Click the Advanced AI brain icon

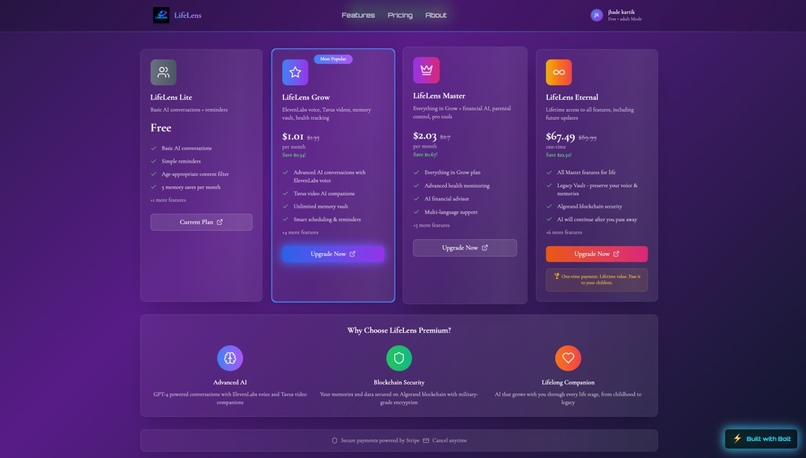(x=230, y=358)
